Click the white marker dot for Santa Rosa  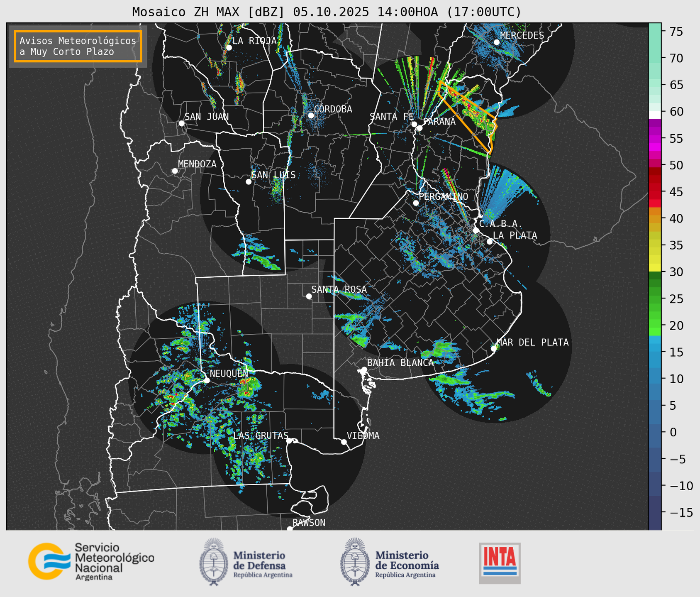tap(309, 296)
